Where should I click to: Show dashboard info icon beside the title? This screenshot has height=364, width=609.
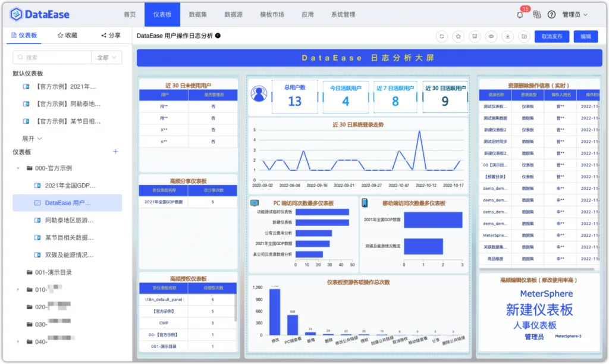[x=218, y=36]
